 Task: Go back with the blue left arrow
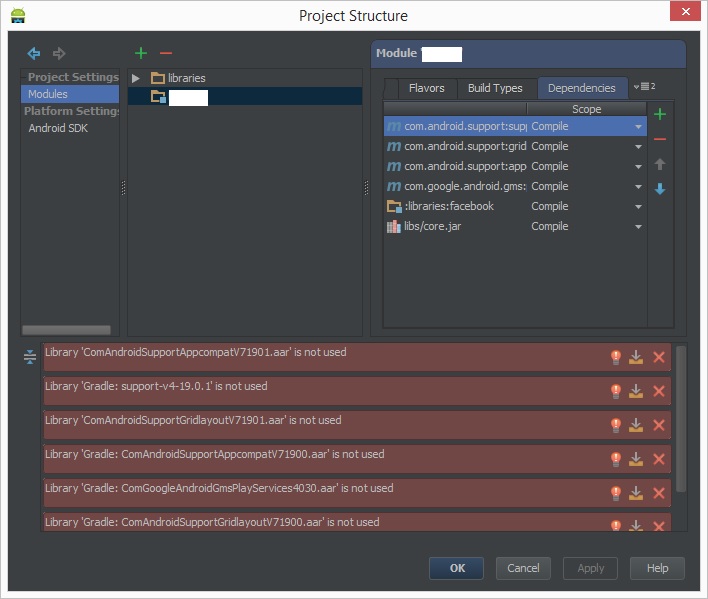pos(34,54)
